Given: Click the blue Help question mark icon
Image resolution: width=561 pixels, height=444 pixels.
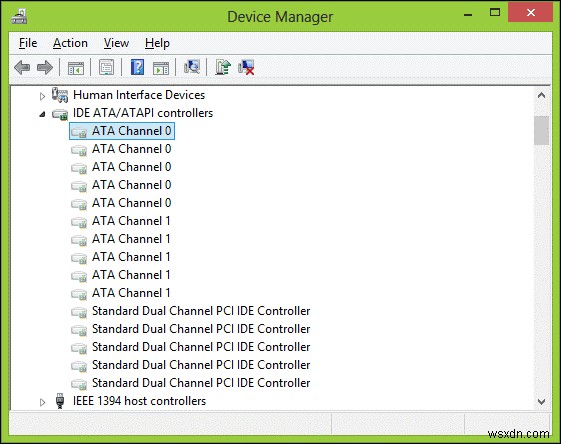Looking at the screenshot, I should [x=137, y=67].
